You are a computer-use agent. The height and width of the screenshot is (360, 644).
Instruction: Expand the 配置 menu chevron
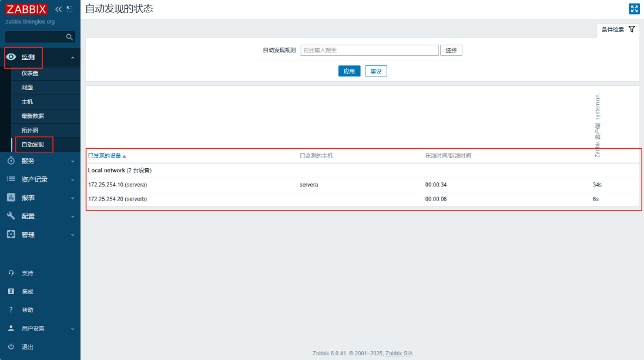point(73,216)
